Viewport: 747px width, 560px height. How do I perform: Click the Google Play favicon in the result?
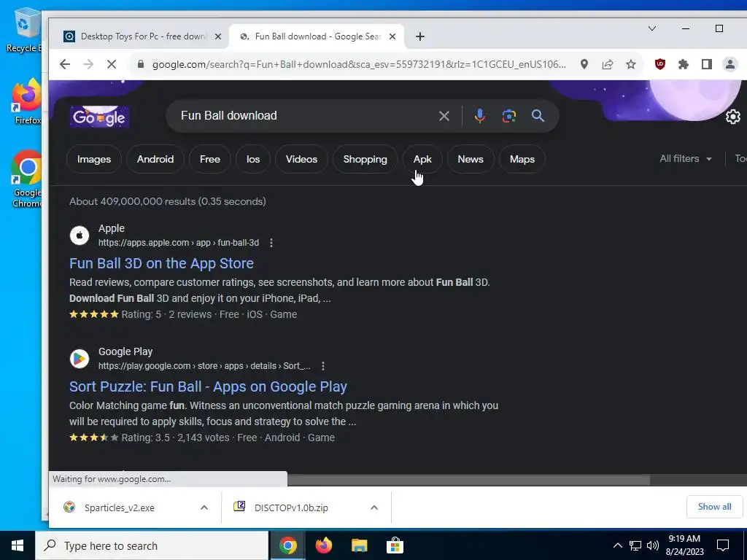(x=80, y=359)
